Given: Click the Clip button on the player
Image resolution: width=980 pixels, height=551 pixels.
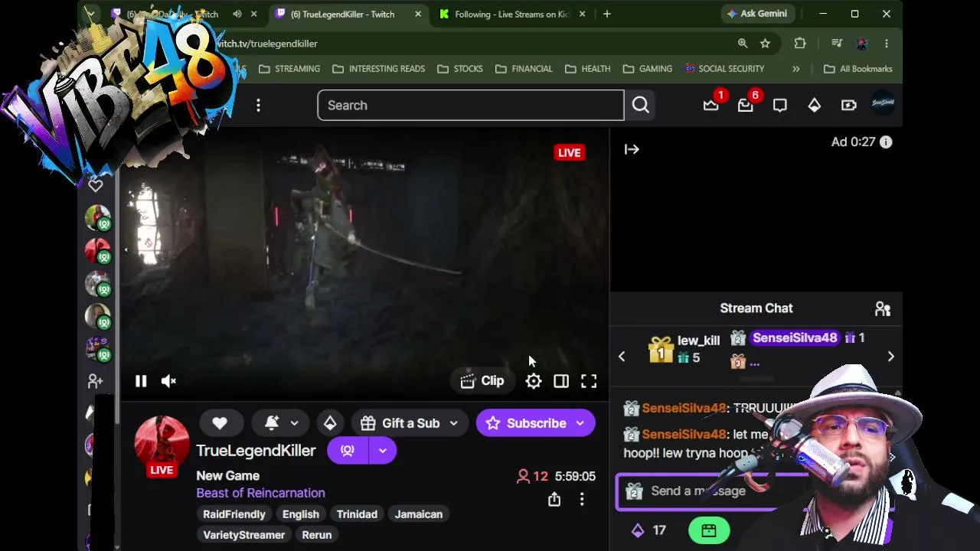Looking at the screenshot, I should (x=482, y=381).
